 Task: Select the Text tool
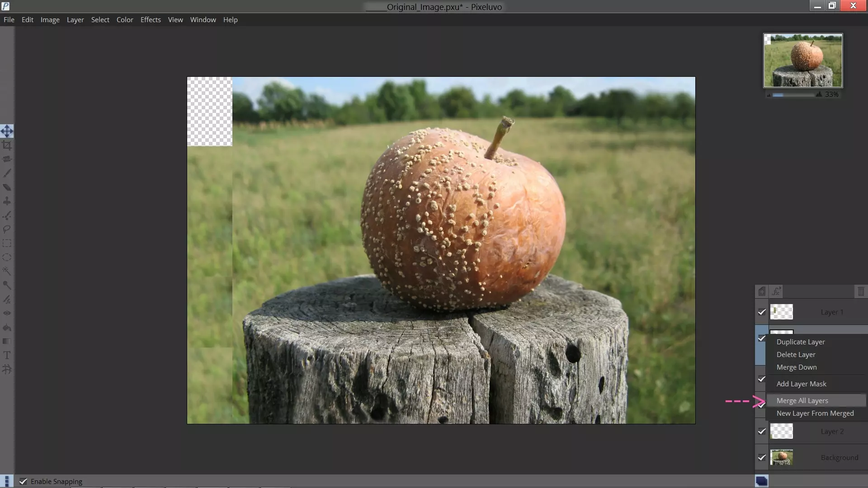(x=7, y=356)
